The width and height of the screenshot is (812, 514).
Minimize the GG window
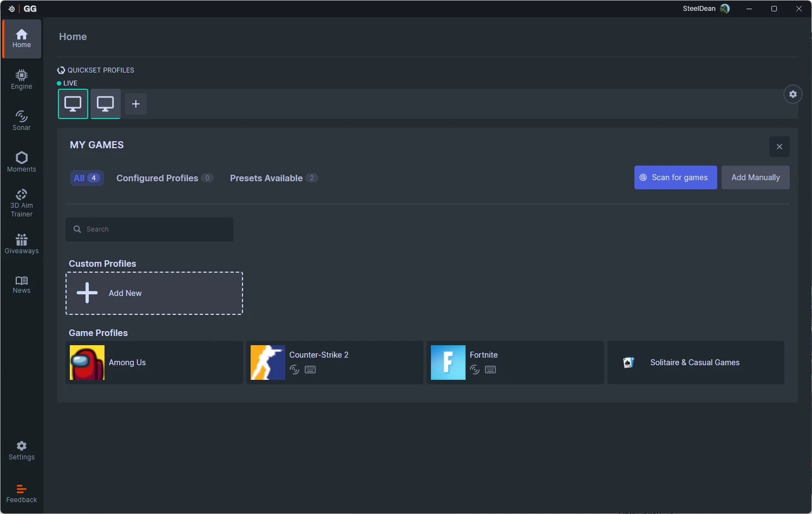pyautogui.click(x=749, y=9)
